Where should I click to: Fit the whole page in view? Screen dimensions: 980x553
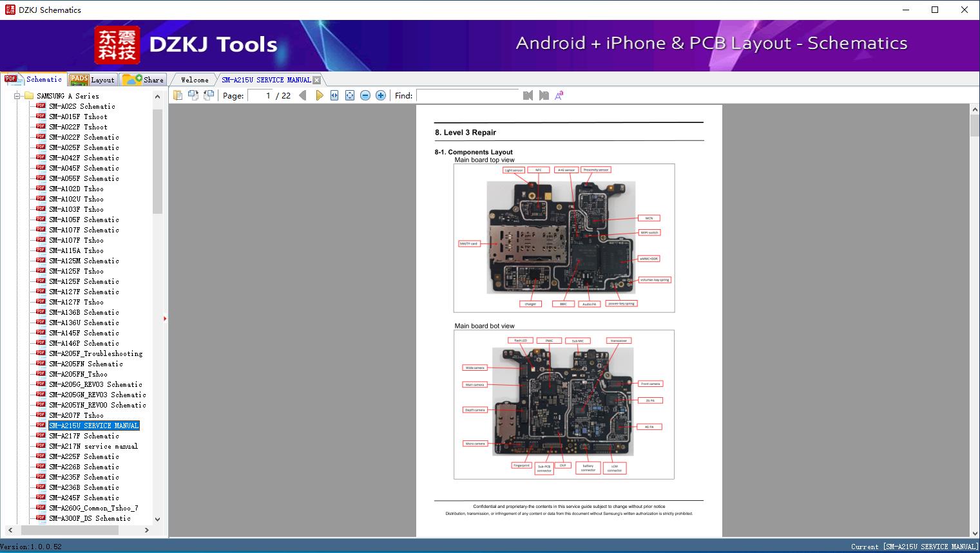(x=350, y=95)
